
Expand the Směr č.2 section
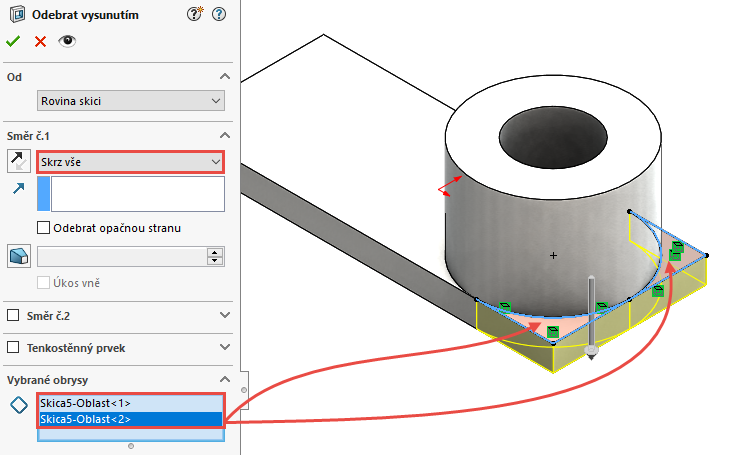(x=225, y=315)
